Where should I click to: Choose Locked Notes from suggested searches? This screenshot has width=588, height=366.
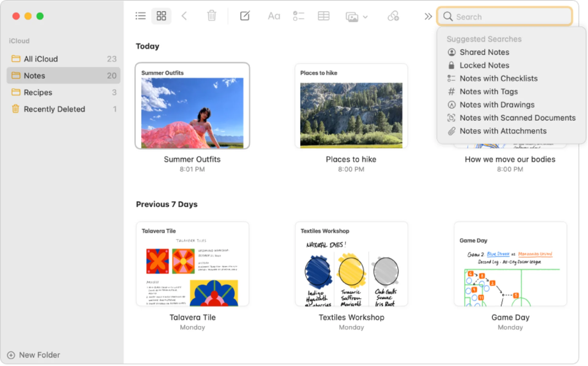[484, 65]
